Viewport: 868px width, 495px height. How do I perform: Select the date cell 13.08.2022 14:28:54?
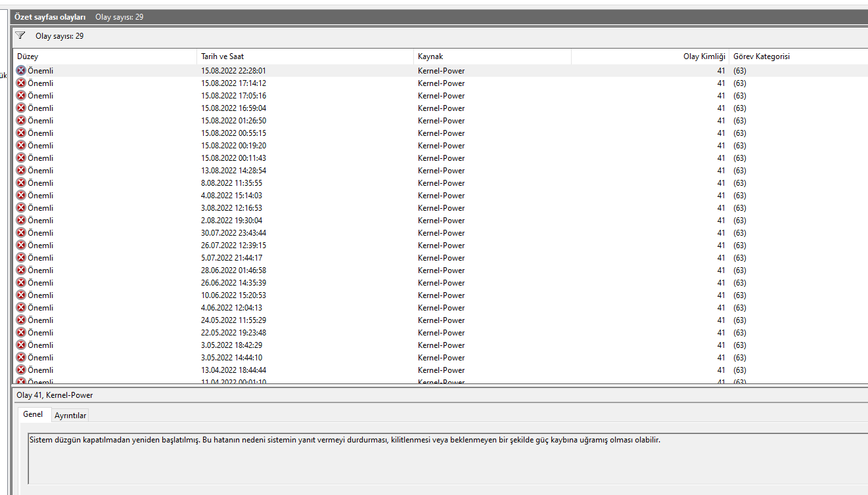tap(233, 170)
